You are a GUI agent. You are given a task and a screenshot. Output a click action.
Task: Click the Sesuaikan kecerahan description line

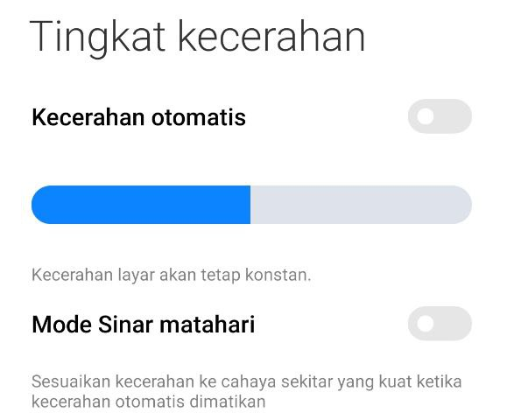(246, 381)
